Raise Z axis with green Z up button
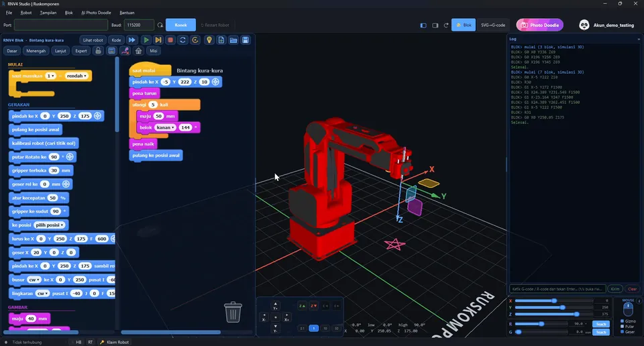 302,306
